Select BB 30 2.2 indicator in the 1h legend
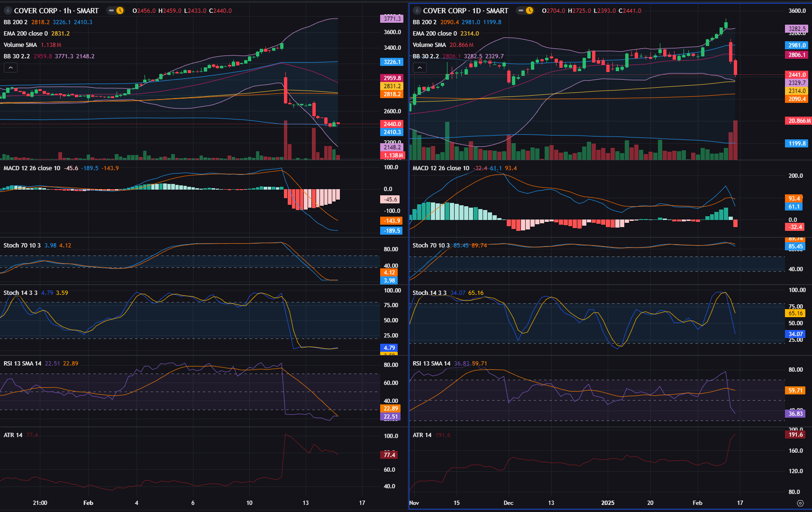 (x=17, y=56)
